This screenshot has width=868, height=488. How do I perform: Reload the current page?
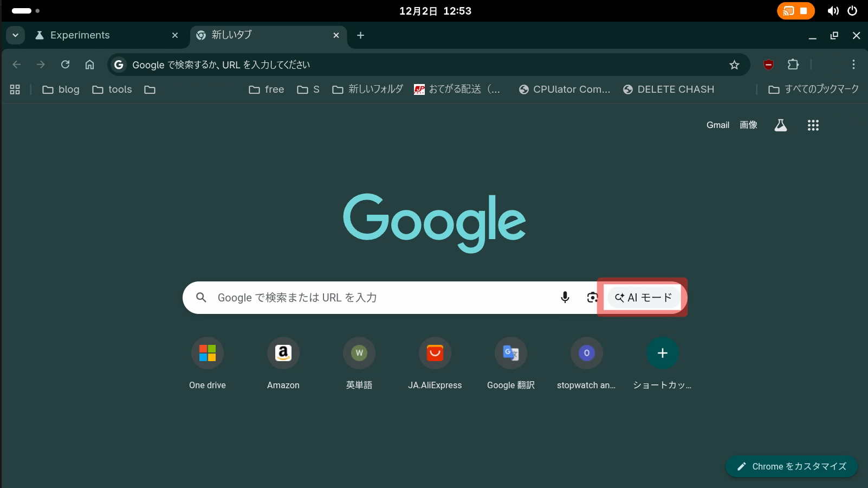click(65, 65)
